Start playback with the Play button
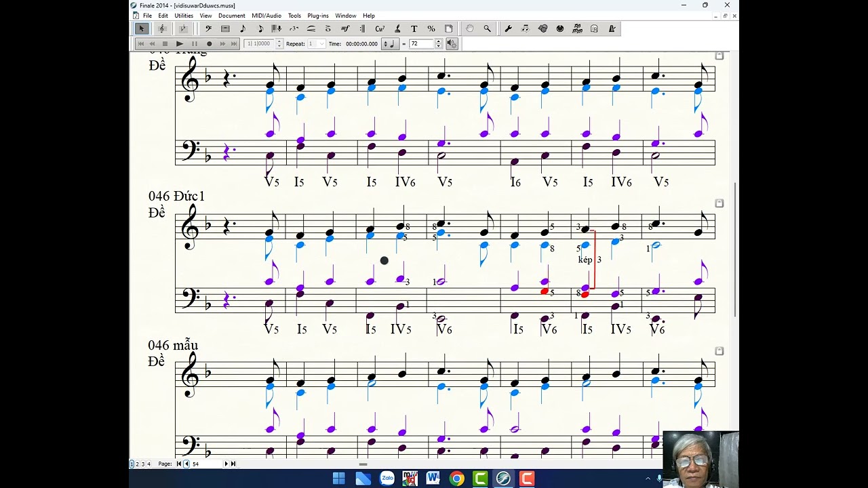 pyautogui.click(x=180, y=43)
